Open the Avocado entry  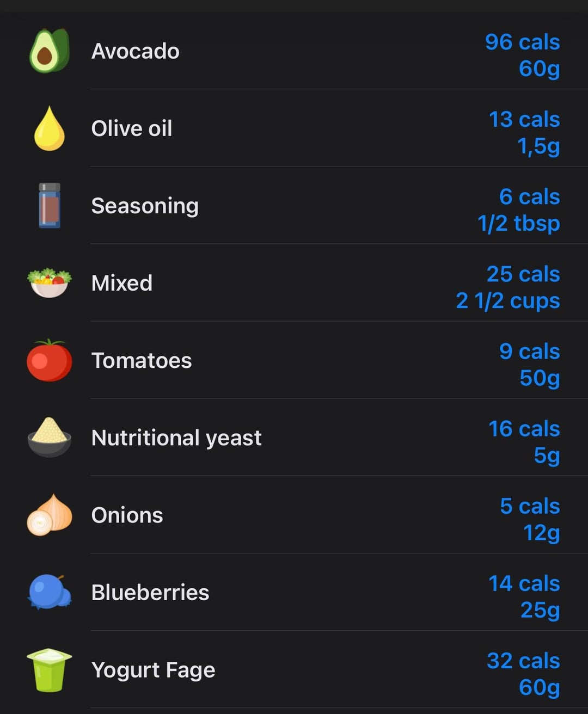click(x=294, y=51)
